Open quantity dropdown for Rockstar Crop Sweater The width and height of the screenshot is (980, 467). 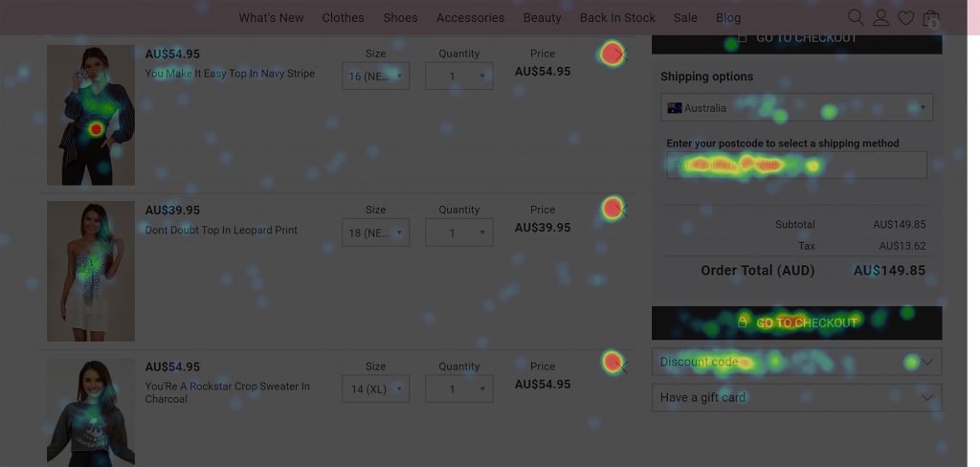coord(459,389)
